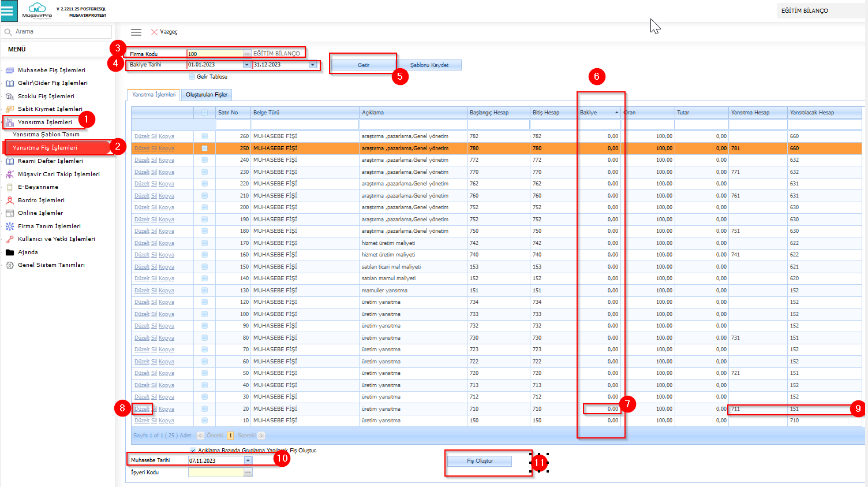Open Kullanıcı ve Yetki İşlemleri key icon
The width and height of the screenshot is (868, 487).
pyautogui.click(x=10, y=239)
